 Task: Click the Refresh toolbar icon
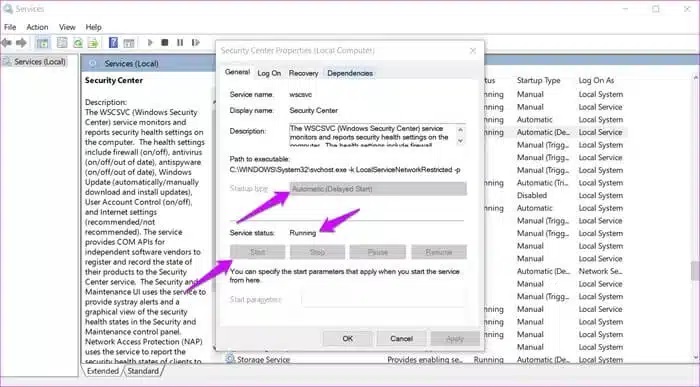(x=78, y=43)
